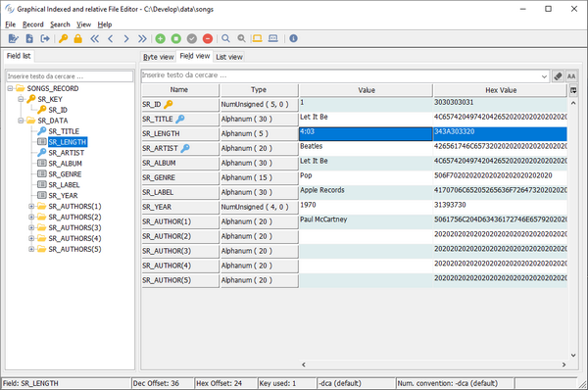Click the Value column header

tap(366, 90)
